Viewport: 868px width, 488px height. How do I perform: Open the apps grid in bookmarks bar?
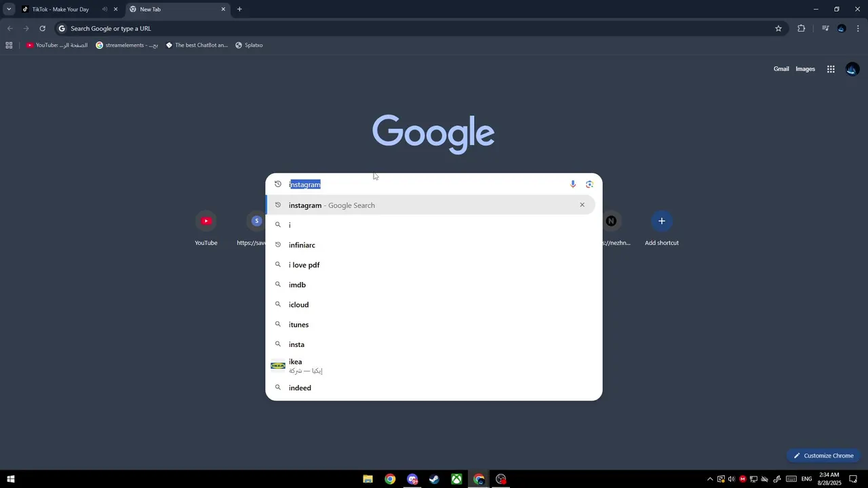[9, 45]
